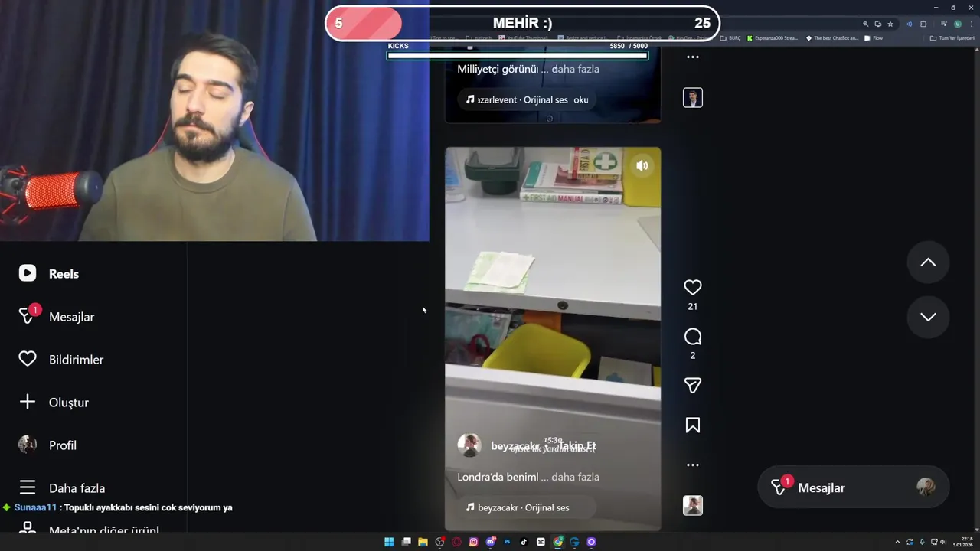Open the Esperanza000 Stream bookmark
980x551 pixels.
pyautogui.click(x=773, y=38)
